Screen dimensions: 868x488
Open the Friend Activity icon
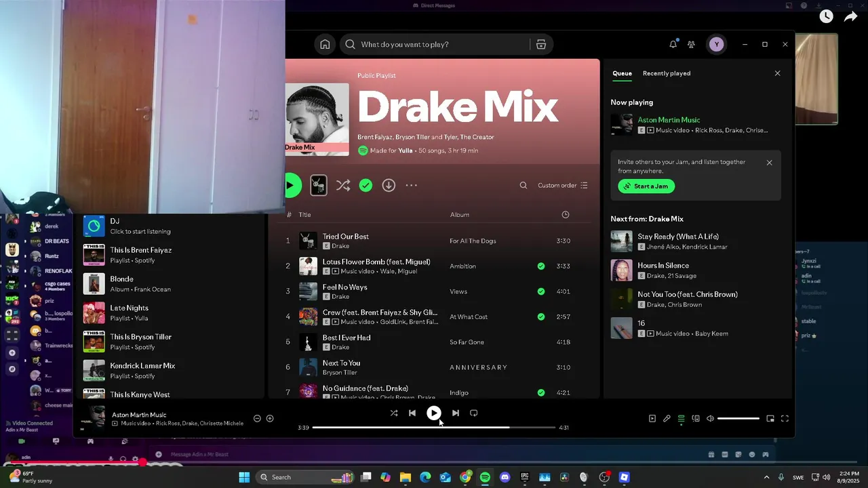691,44
